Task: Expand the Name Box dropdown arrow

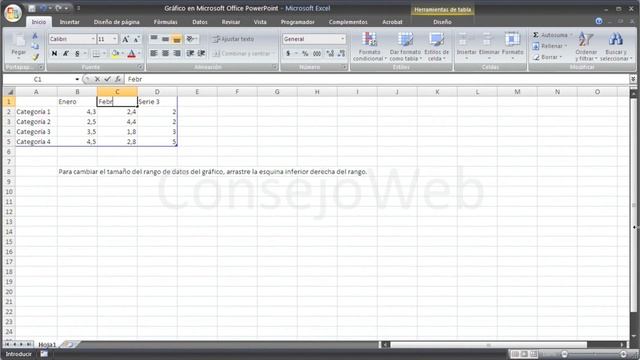Action: [77, 79]
